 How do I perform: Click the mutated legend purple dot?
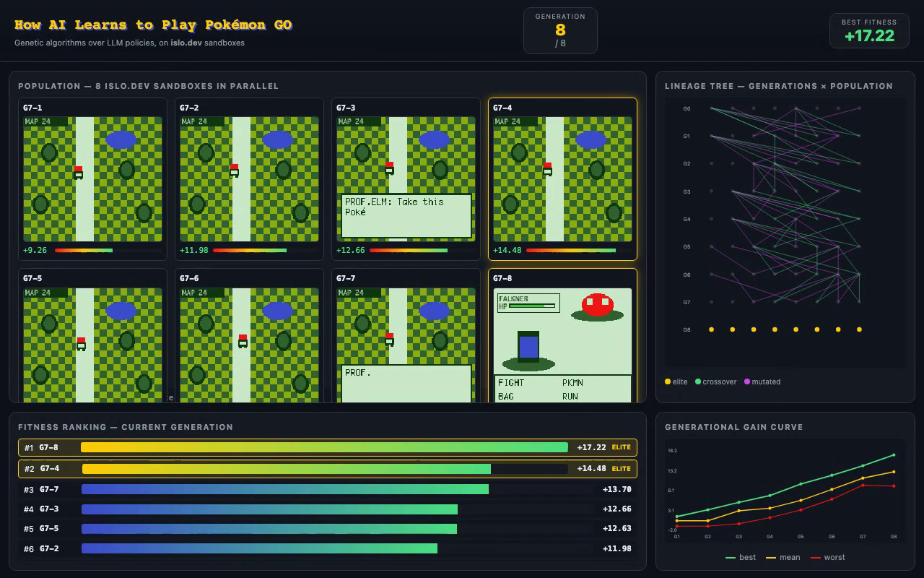click(747, 381)
